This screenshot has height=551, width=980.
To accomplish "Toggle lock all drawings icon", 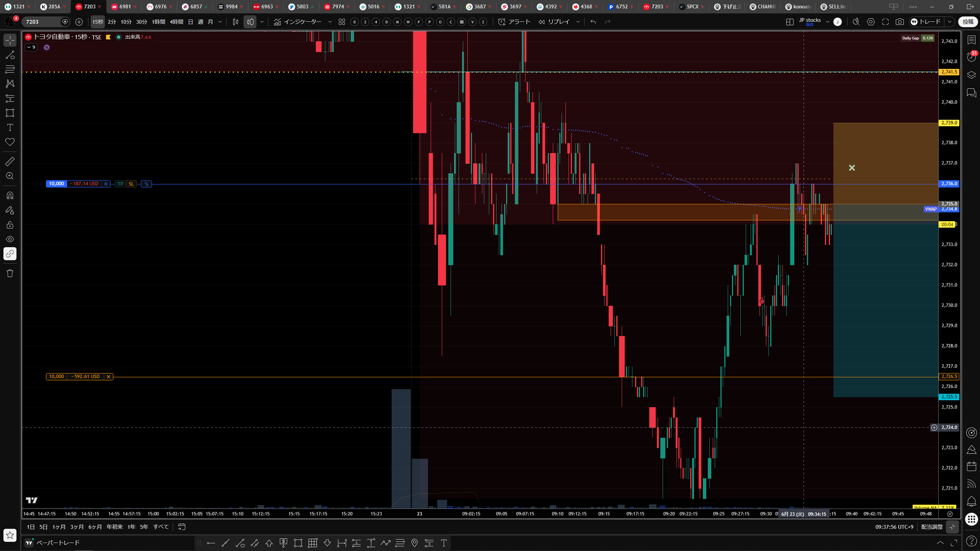I will click(x=10, y=225).
